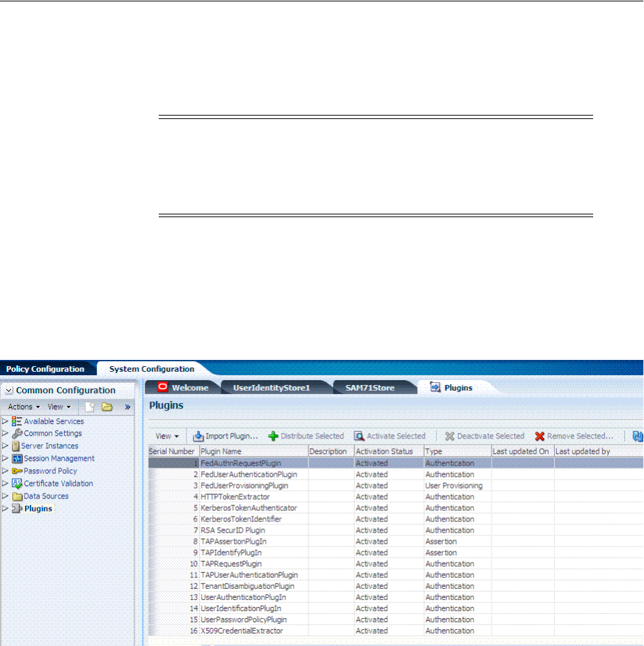
Task: Switch to the System Configuration tab
Action: point(152,369)
